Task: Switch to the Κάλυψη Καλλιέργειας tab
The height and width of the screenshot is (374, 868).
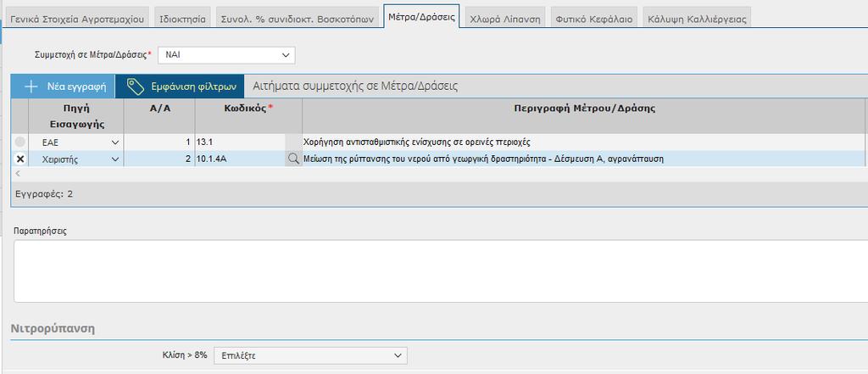Action: [697, 19]
